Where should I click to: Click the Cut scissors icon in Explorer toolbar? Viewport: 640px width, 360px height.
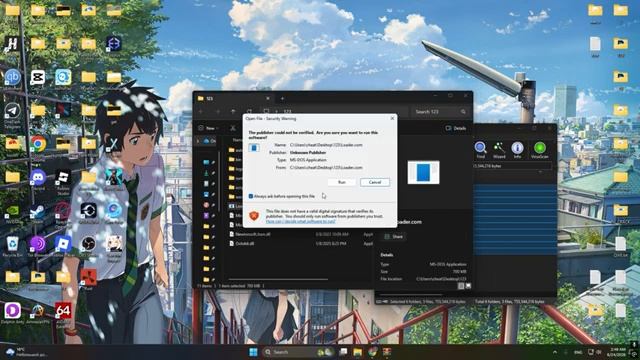[233, 128]
